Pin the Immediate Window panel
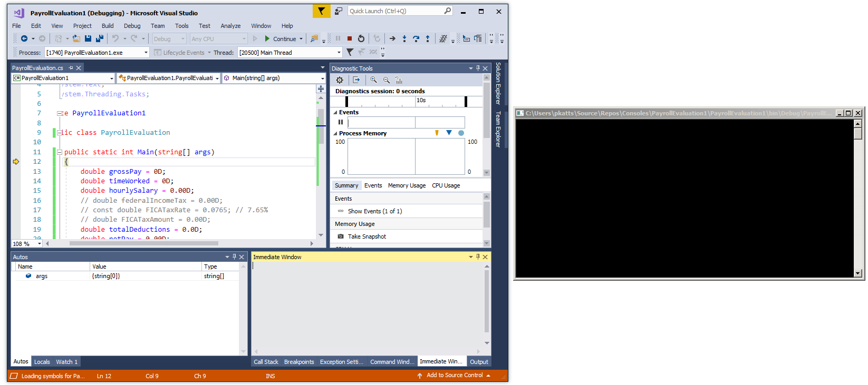Screen dimensions: 868x385 point(478,257)
